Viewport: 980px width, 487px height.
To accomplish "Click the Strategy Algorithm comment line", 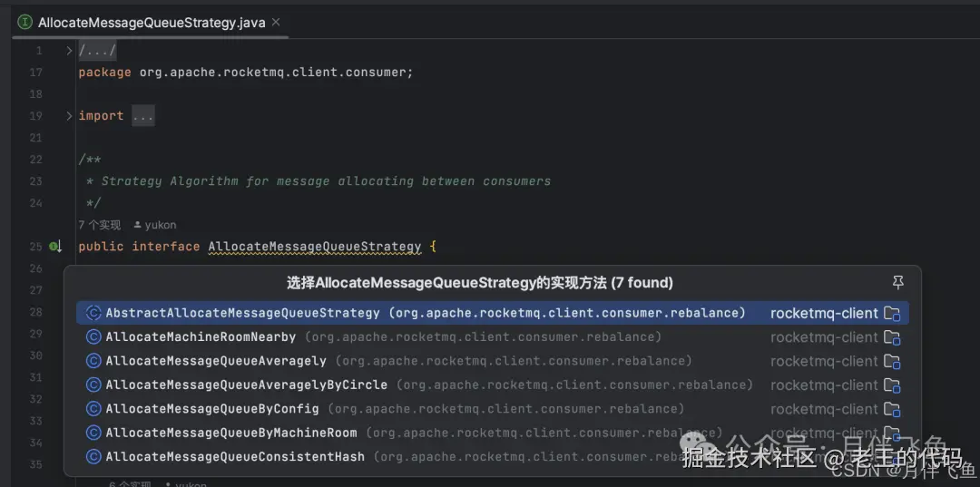I will tap(319, 181).
